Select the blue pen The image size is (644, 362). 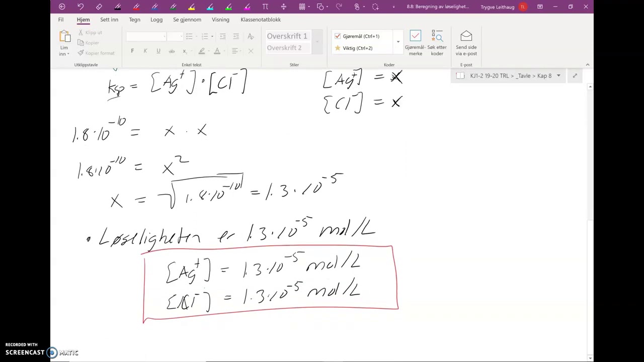coord(154,7)
